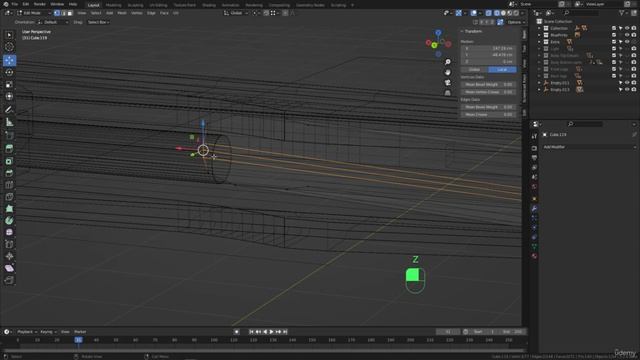Jump to the timeline end frame
The image size is (640, 360).
[x=285, y=332]
